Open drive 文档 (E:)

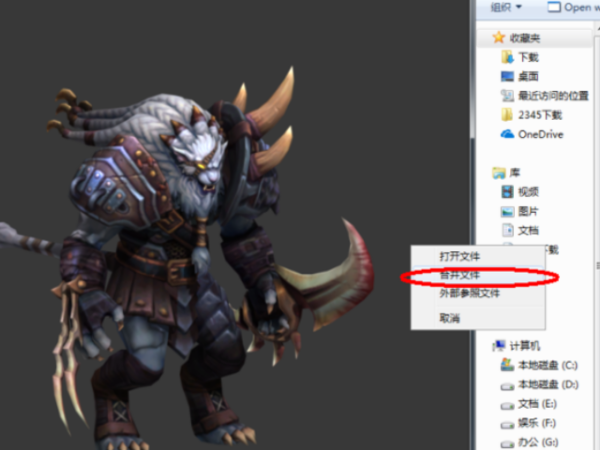pos(537,404)
